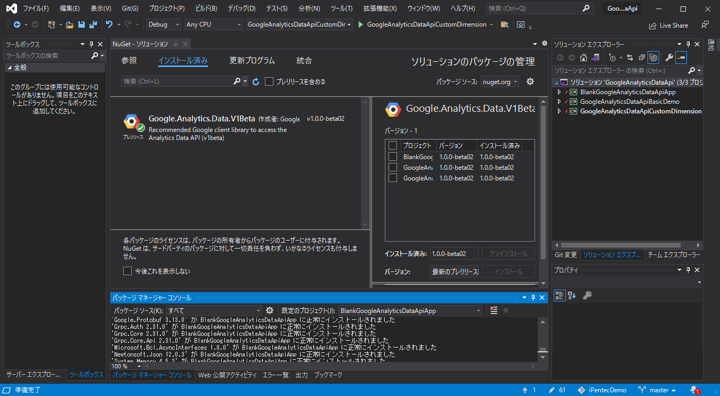Start debugging with the green play icon
Screen dimensions: 720x396
click(360, 25)
